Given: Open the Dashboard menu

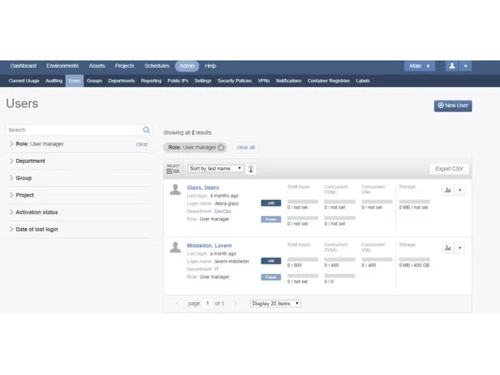Looking at the screenshot, I should pos(23,66).
